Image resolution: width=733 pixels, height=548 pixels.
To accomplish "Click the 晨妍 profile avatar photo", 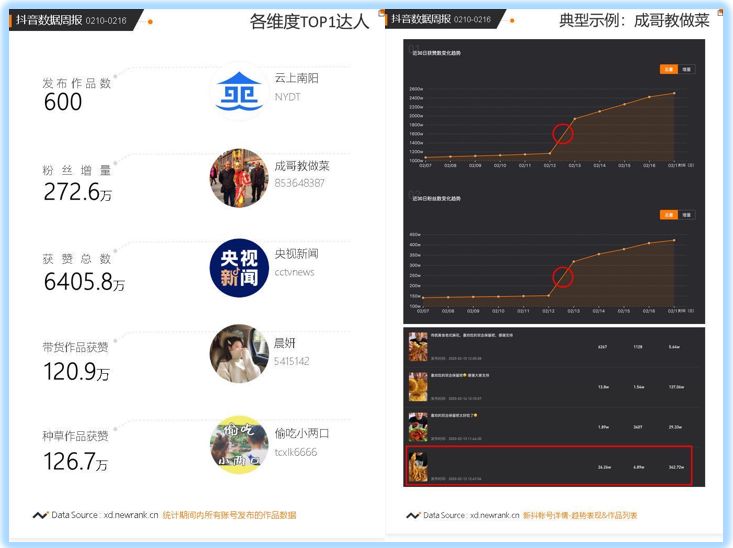I will coord(239,353).
